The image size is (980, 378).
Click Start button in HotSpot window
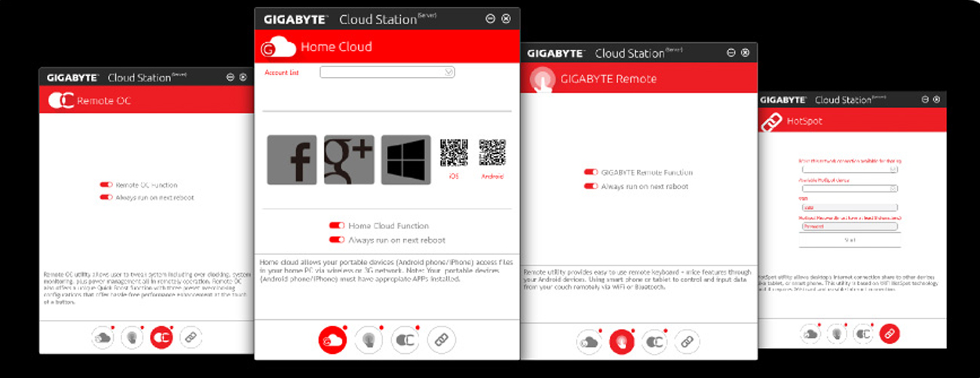coord(850,240)
